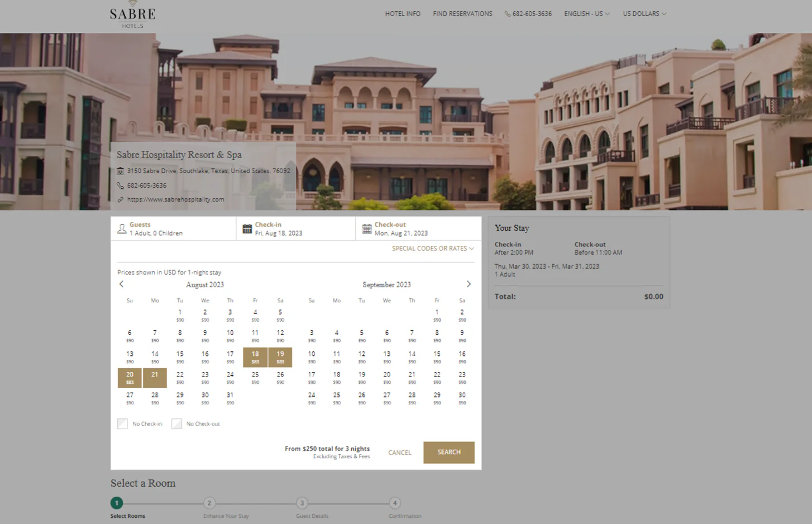812x524 pixels.
Task: Select September 2 in calendar
Action: (x=462, y=316)
